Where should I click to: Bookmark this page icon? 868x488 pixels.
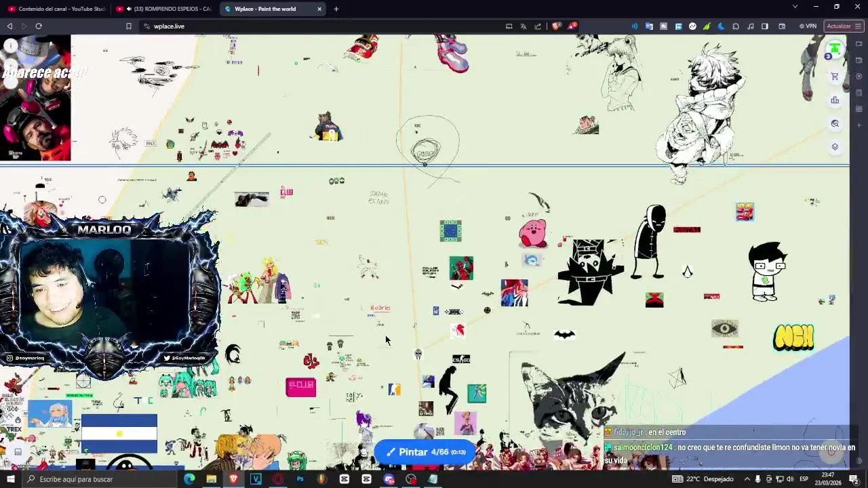coord(128,26)
